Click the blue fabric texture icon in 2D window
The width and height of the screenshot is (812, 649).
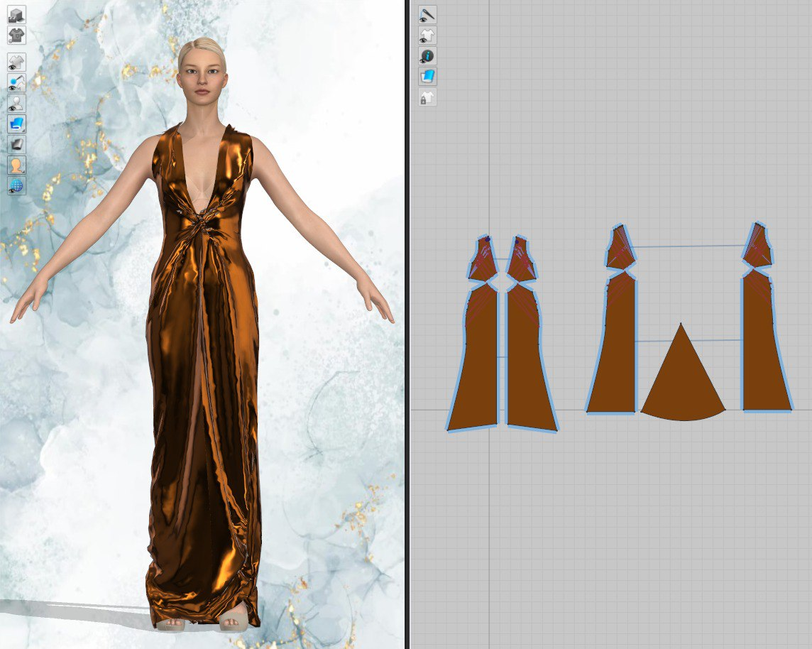coord(427,77)
